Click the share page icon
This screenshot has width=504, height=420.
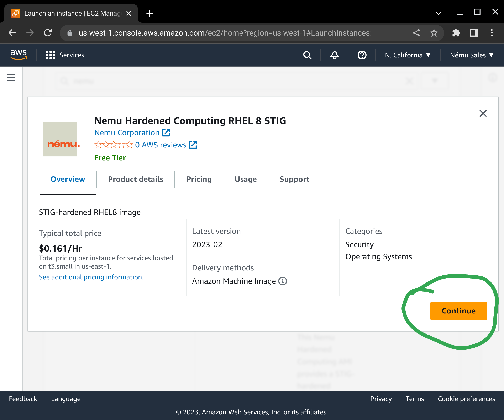coord(416,33)
